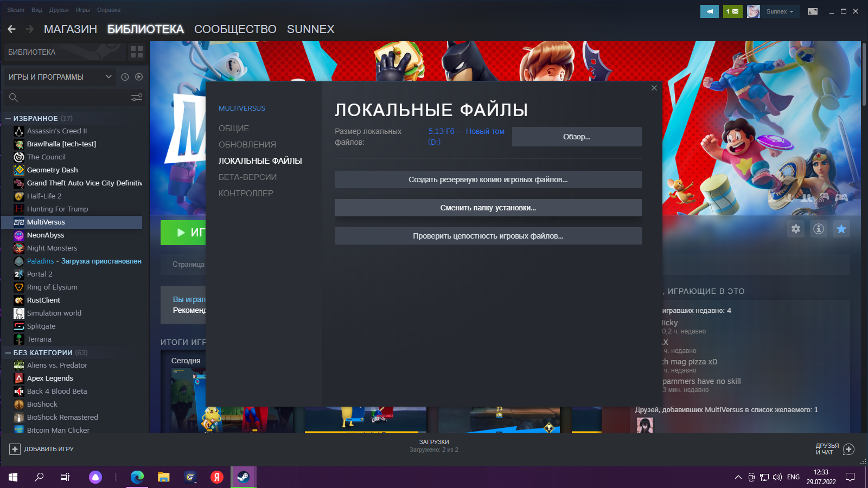Switch to Big Picture mode icon
Viewport: 868px width, 488px height.
(x=813, y=11)
